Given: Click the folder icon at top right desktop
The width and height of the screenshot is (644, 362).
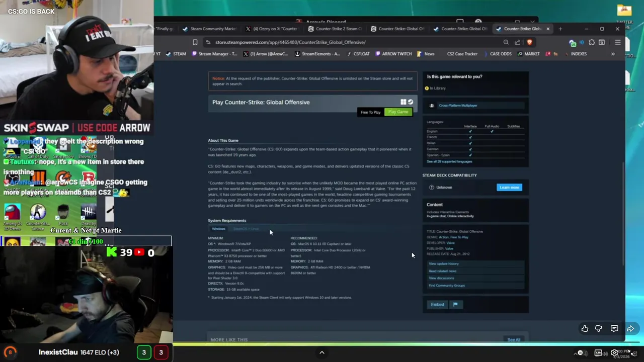Looking at the screenshot, I should (624, 11).
